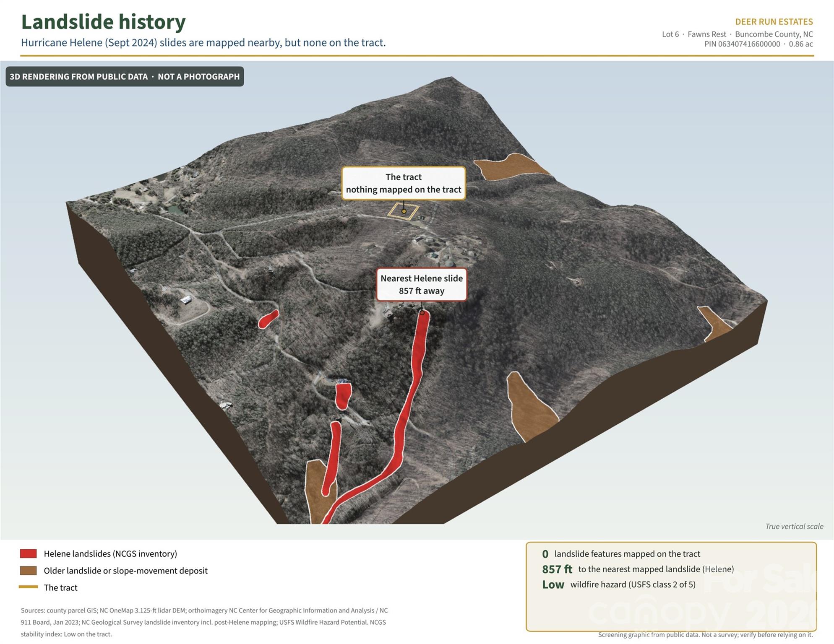Screen dimensions: 834x644
Task: Click the Sources citation paragraph
Action: [204, 622]
